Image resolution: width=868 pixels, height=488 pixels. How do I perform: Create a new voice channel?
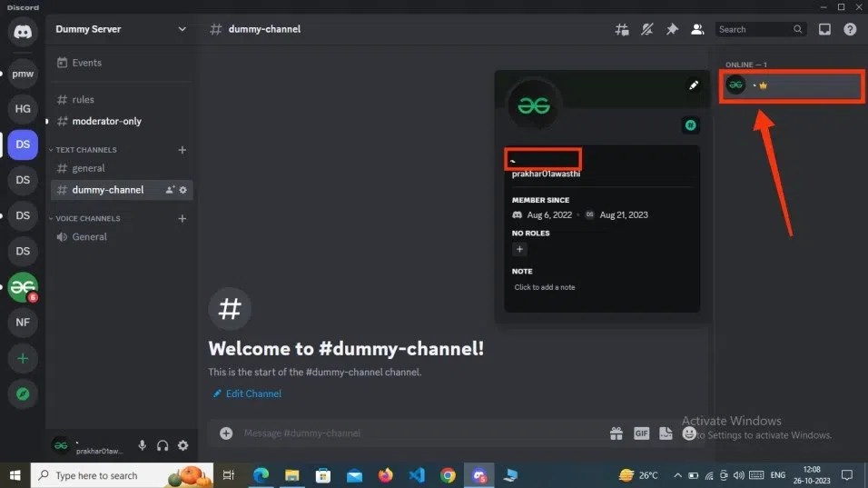(x=182, y=219)
